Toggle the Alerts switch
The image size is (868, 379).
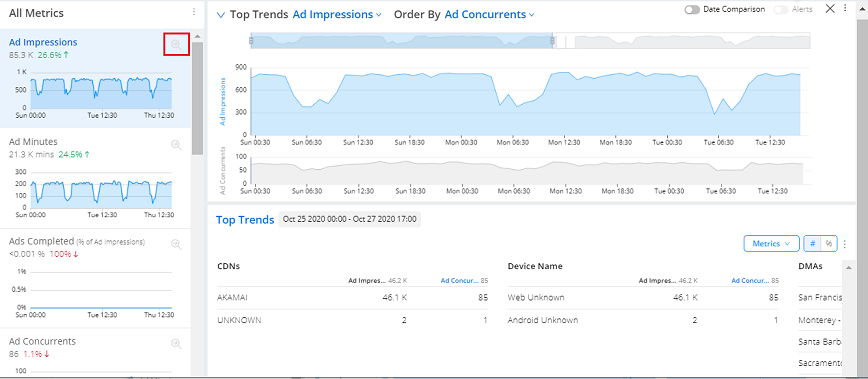pos(781,9)
